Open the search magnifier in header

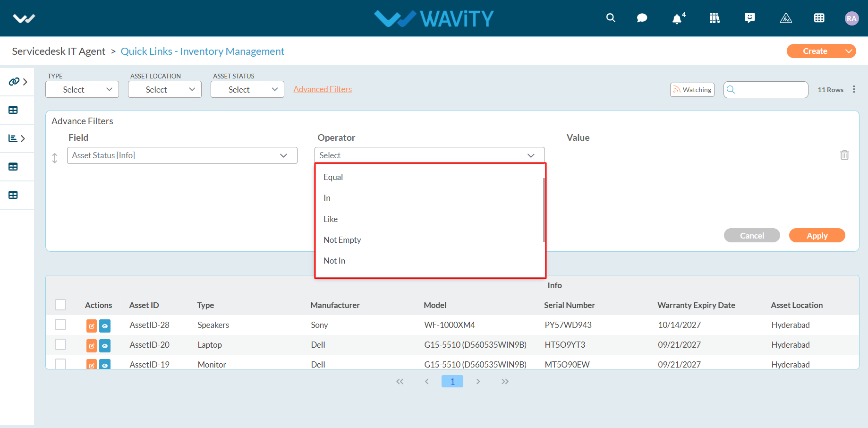pos(611,18)
